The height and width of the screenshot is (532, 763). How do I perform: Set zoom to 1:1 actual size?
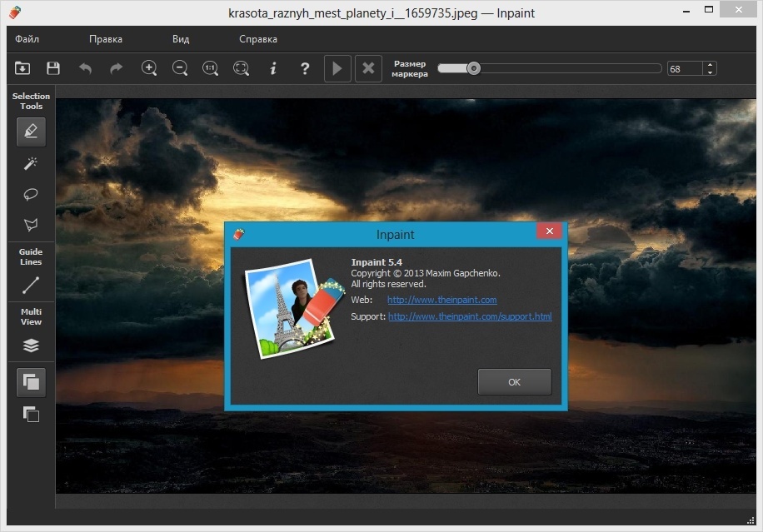coord(210,68)
